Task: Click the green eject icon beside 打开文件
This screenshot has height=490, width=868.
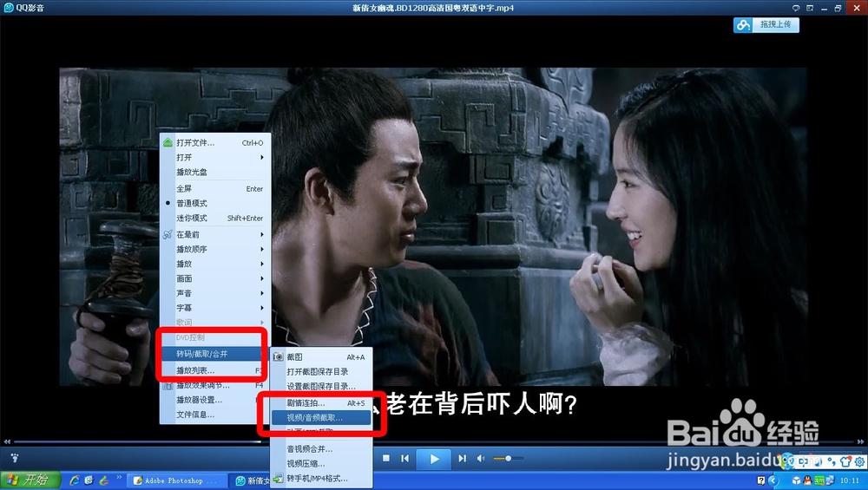Action: tap(168, 143)
